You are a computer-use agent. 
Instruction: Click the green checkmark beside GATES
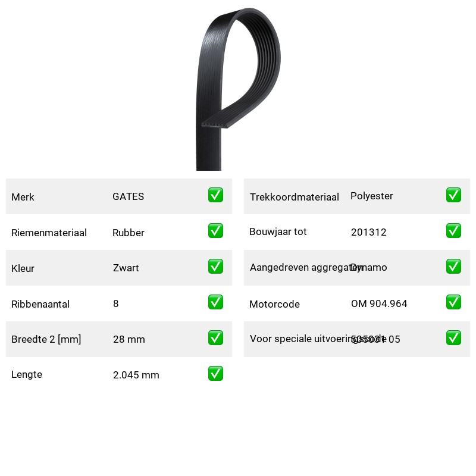(215, 195)
